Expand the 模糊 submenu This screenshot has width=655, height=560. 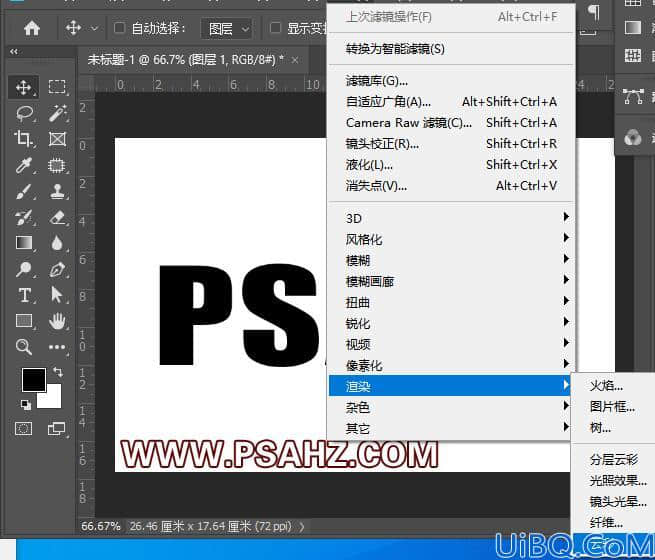(451, 260)
